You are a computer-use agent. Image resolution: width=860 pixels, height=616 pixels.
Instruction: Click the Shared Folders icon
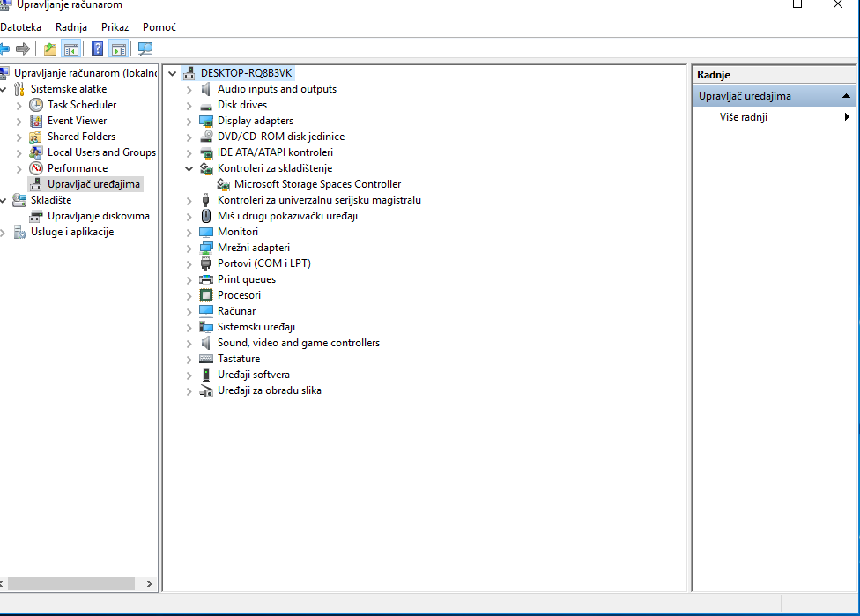(36, 137)
